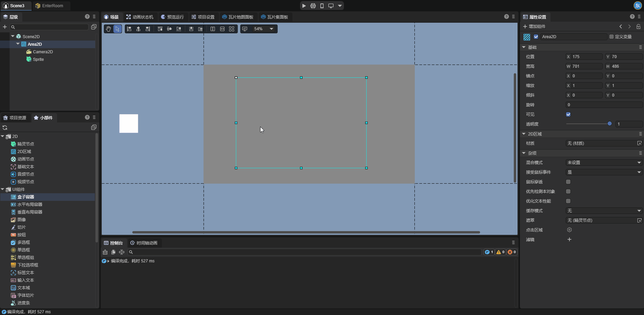The width and height of the screenshot is (644, 315).
Task: Switch to the animation state machine tab
Action: click(140, 17)
